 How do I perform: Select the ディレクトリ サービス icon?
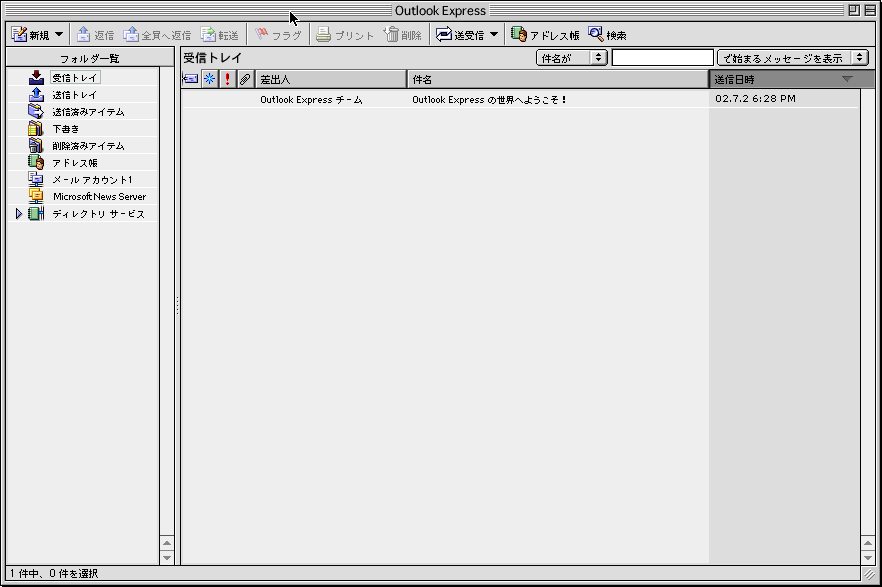click(36, 214)
